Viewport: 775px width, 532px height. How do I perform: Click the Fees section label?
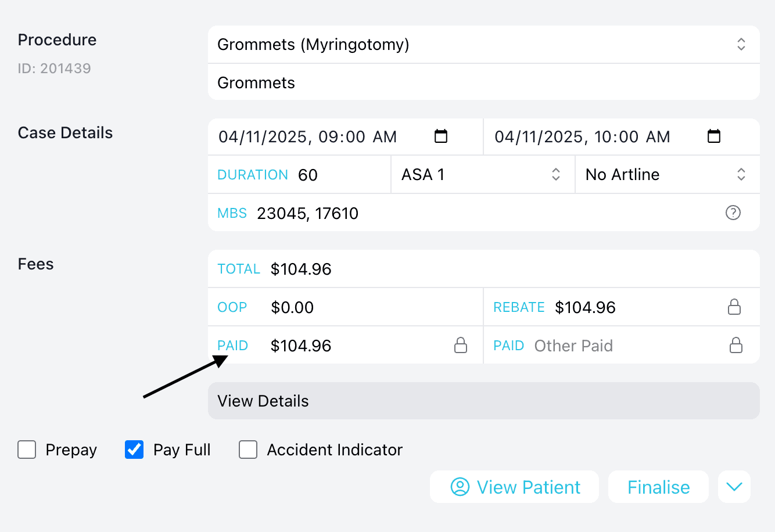pyautogui.click(x=35, y=264)
